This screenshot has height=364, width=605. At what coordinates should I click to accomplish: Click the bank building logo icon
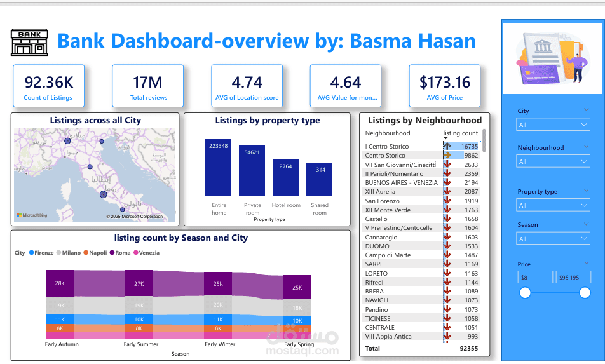click(30, 42)
